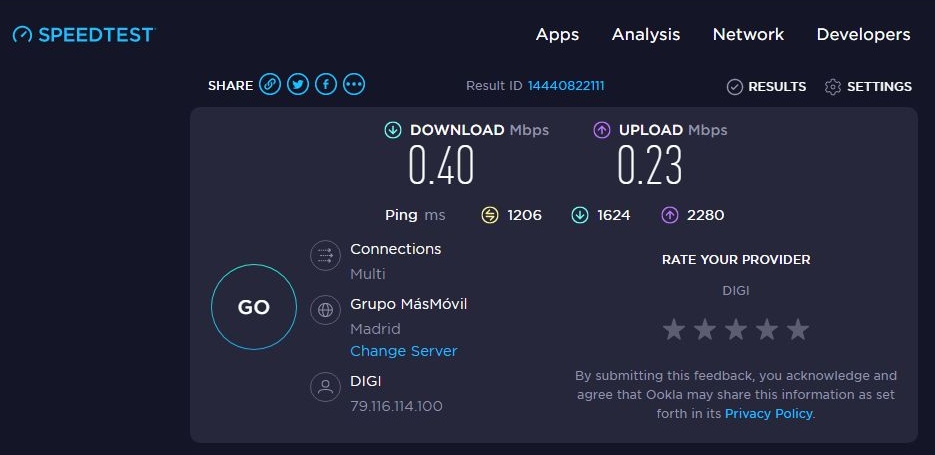
Task: Click the share link icon
Action: click(x=270, y=86)
